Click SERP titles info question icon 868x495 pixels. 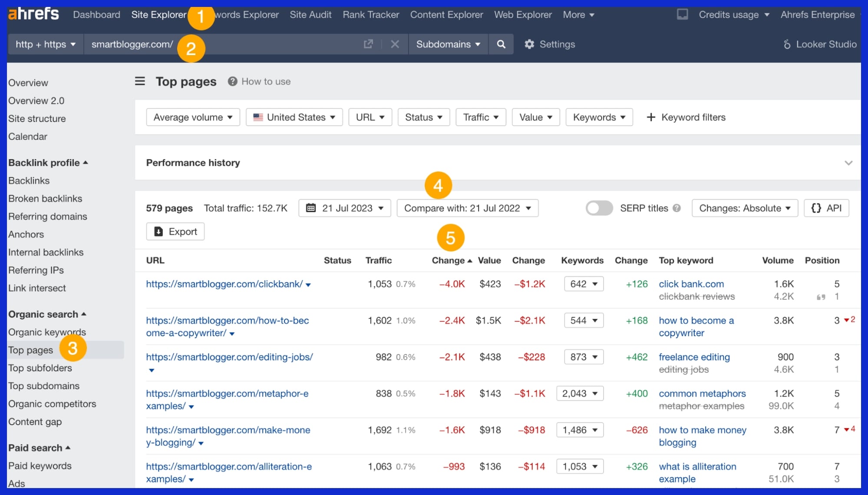(x=677, y=208)
